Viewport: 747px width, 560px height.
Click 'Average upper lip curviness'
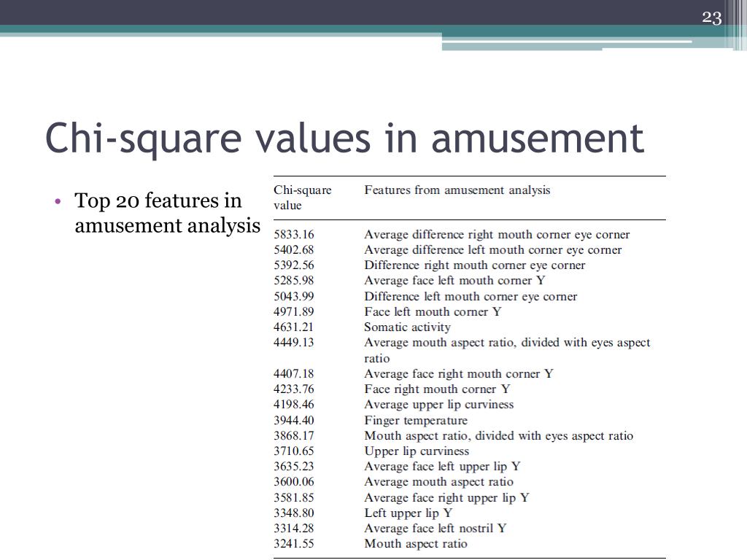point(439,404)
